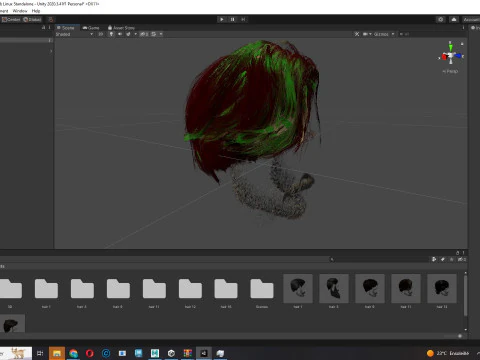The width and height of the screenshot is (480, 360).
Task: Open the scene camera settings dropdown
Action: (x=367, y=34)
